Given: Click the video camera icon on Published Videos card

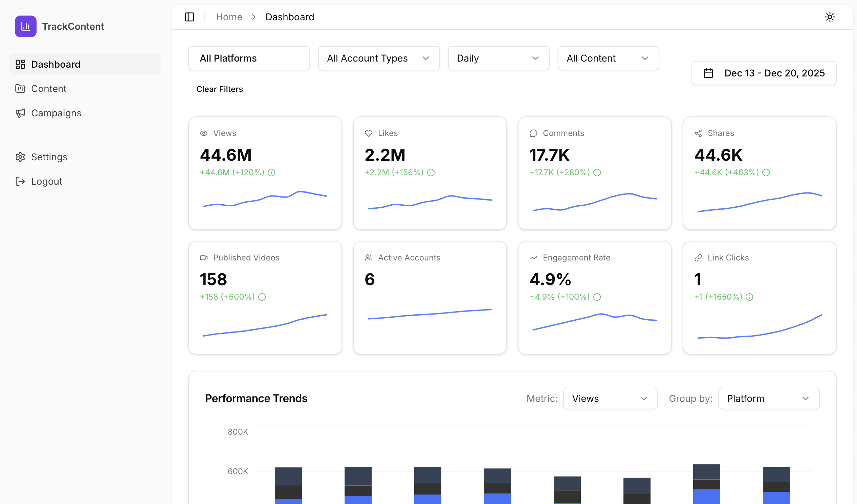Looking at the screenshot, I should pos(204,258).
